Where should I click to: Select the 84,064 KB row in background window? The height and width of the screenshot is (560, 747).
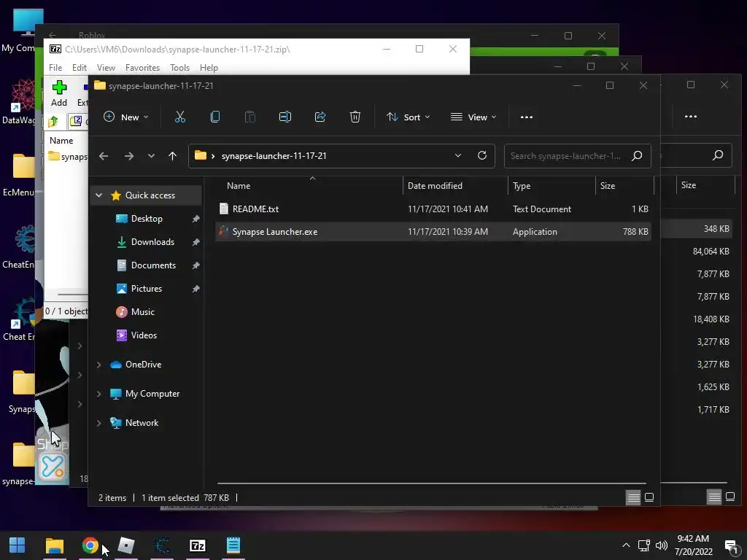coord(698,252)
